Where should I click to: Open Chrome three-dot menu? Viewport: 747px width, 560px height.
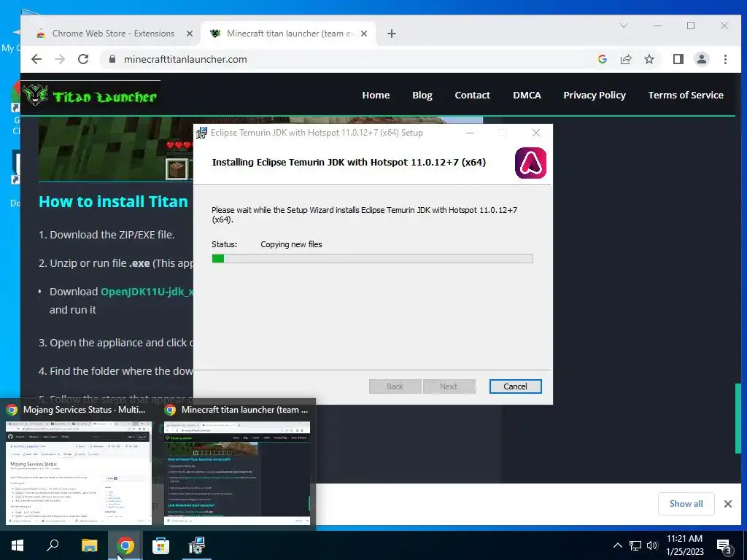click(725, 59)
